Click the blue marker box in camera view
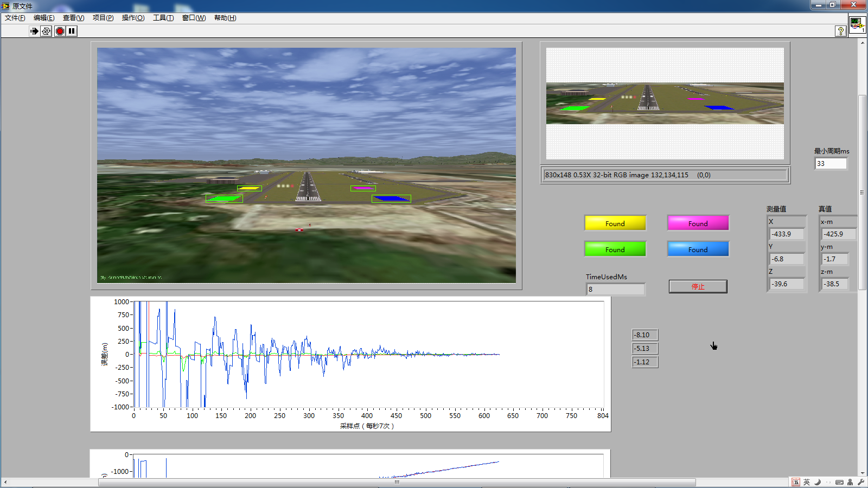This screenshot has width=868, height=488. point(391,198)
